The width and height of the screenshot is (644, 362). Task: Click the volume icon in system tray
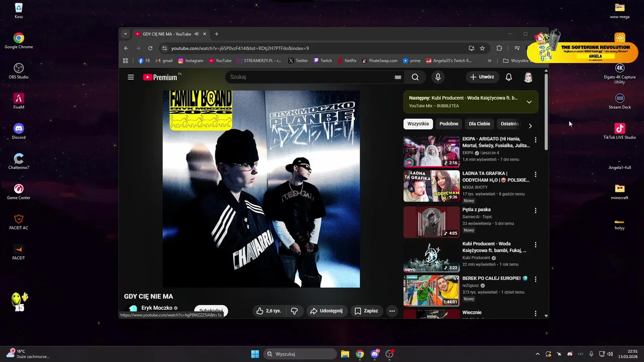(x=610, y=354)
